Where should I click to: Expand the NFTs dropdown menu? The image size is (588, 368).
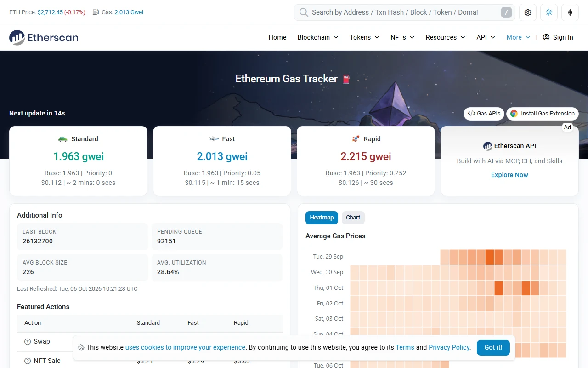point(402,37)
